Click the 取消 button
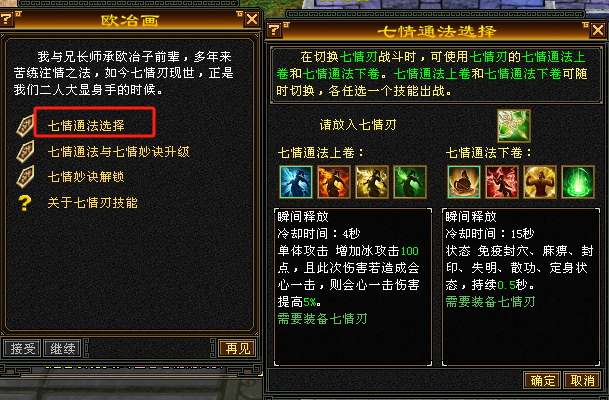This screenshot has height=400, width=609. (582, 380)
